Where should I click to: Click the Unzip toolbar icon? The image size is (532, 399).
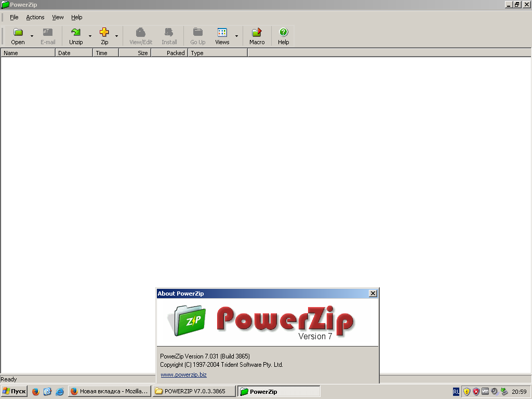tap(76, 36)
